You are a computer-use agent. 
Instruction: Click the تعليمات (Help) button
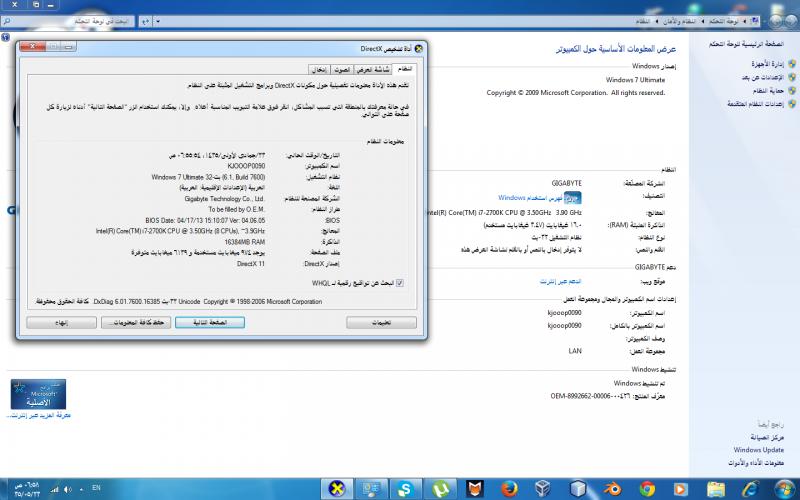coord(381,322)
